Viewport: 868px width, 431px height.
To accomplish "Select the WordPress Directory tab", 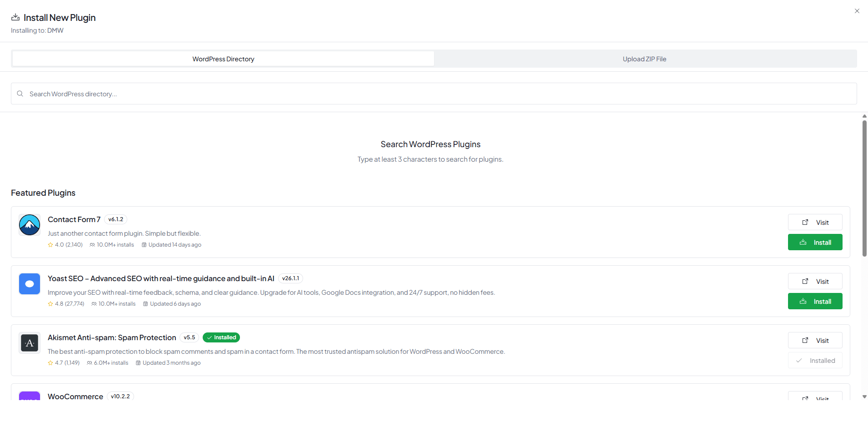I will pyautogui.click(x=223, y=59).
